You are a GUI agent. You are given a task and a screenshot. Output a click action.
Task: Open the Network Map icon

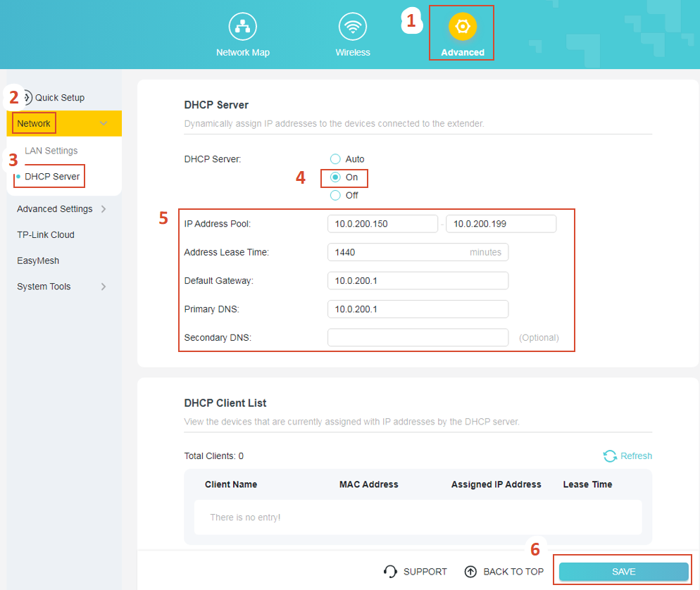[242, 26]
